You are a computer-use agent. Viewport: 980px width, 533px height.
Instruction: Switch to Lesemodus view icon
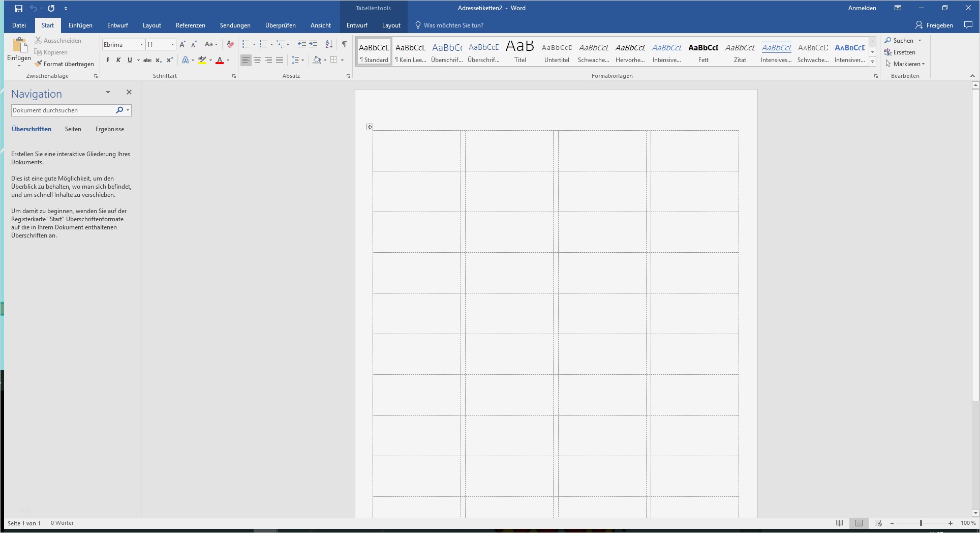840,523
